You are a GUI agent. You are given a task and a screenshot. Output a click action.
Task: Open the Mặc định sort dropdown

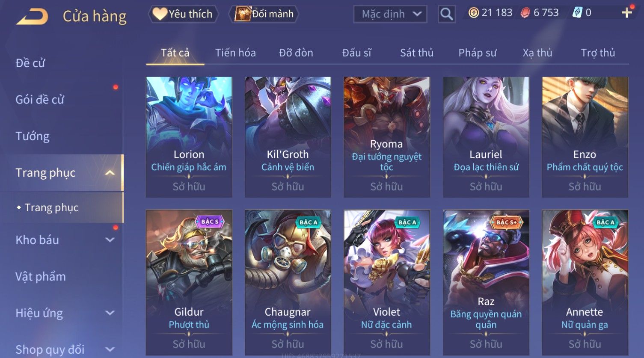[x=390, y=14]
